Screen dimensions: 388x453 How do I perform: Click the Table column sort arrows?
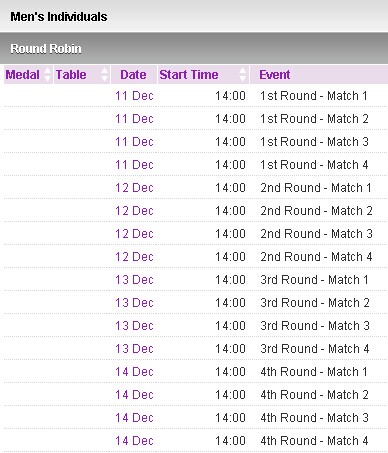(105, 74)
